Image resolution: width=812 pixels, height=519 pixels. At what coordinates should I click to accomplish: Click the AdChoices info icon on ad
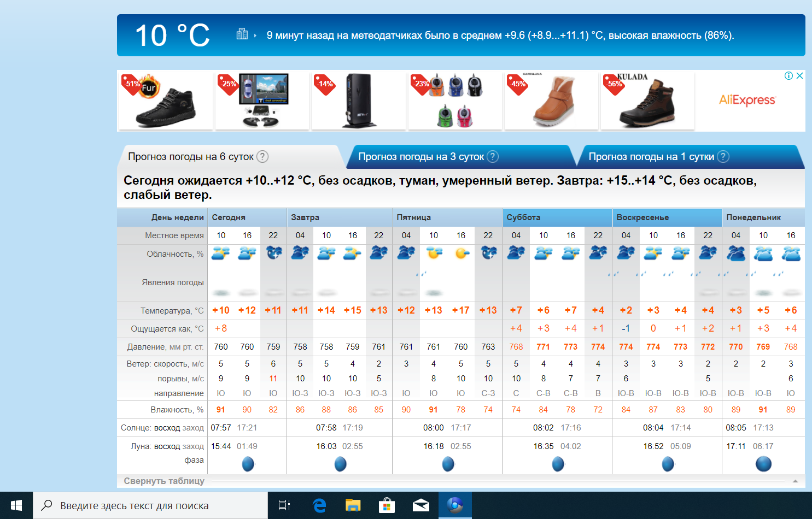[788, 76]
